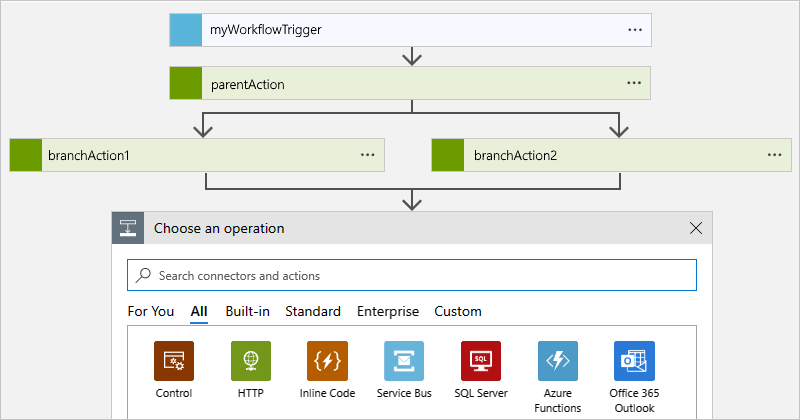Select the Azure Functions connector icon
The image size is (800, 420).
(x=558, y=361)
